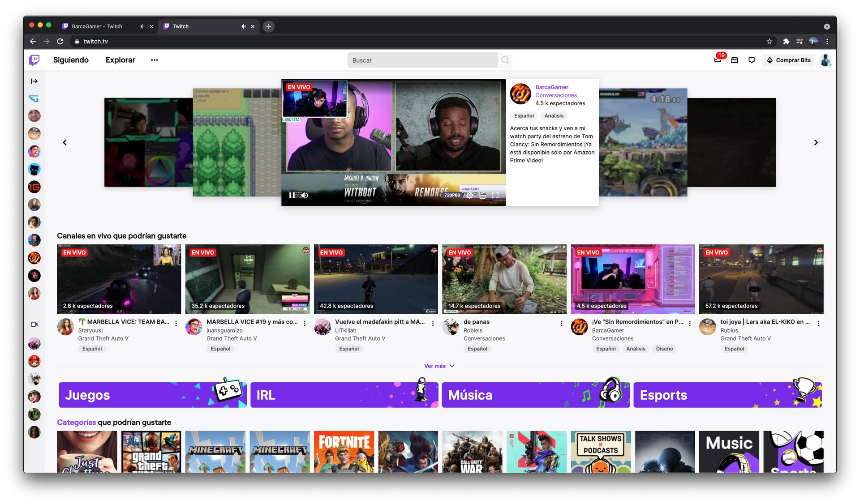Viewport: 860px width, 504px height.
Task: Open the Twitch user profile avatar menu
Action: click(826, 60)
